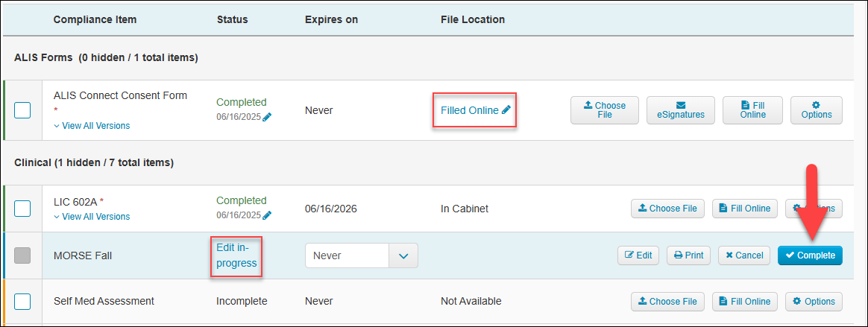The image size is (868, 327).
Task: Click Choose File for ALIS Connect Consent Form
Action: [605, 110]
